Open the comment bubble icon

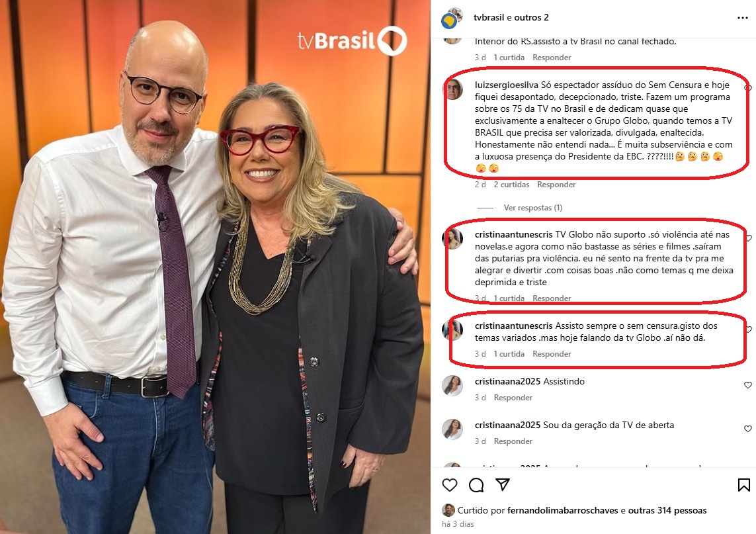[476, 485]
